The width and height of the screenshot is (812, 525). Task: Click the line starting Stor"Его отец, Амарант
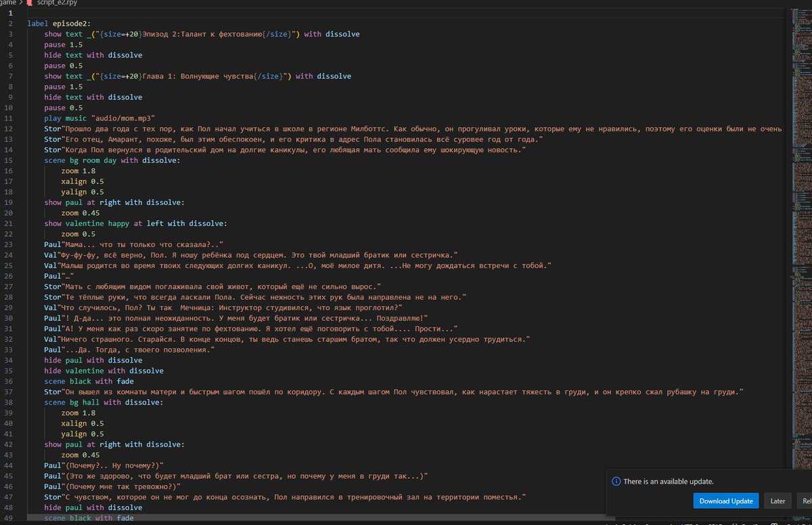[294, 139]
